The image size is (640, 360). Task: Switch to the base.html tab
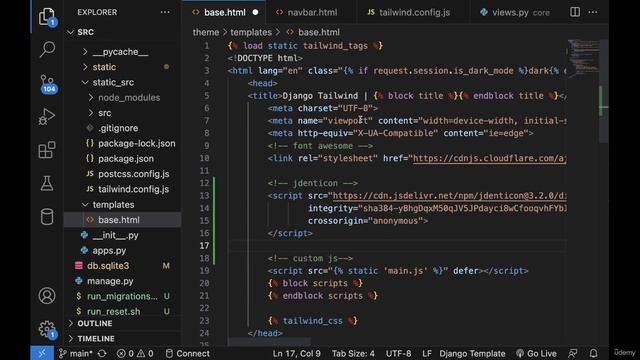pos(224,13)
